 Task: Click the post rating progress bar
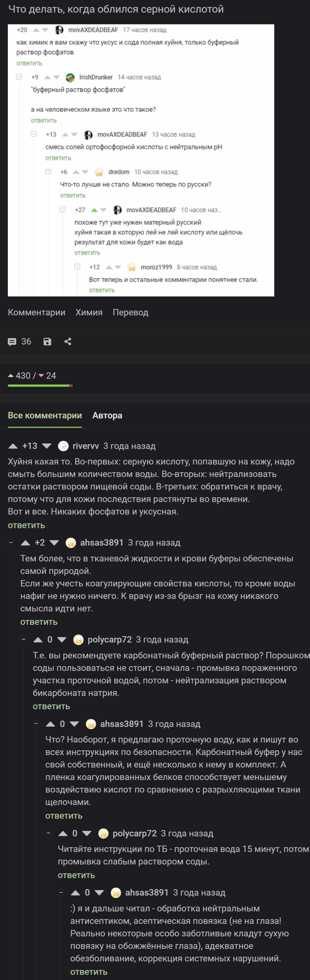pos(40,386)
